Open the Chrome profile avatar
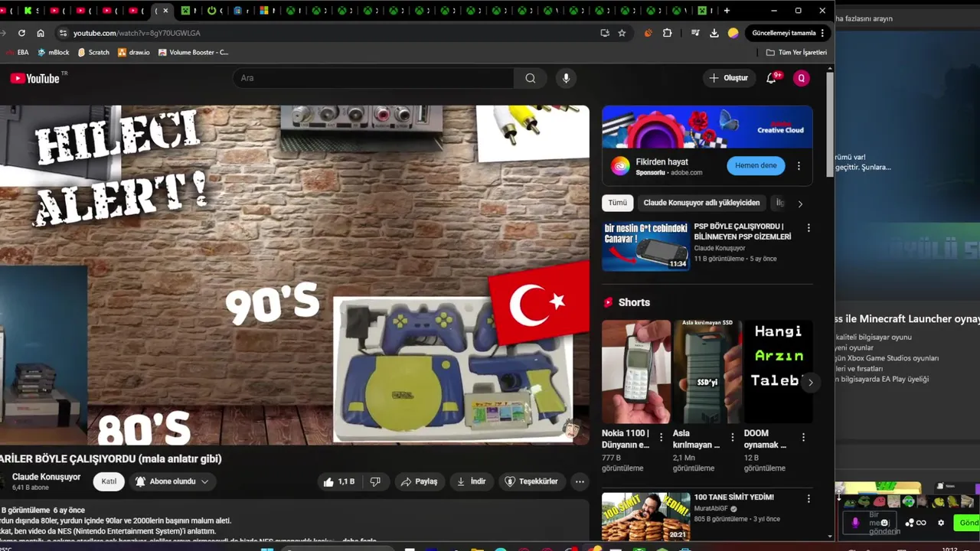Screen dimensions: 980x551 (733, 33)
